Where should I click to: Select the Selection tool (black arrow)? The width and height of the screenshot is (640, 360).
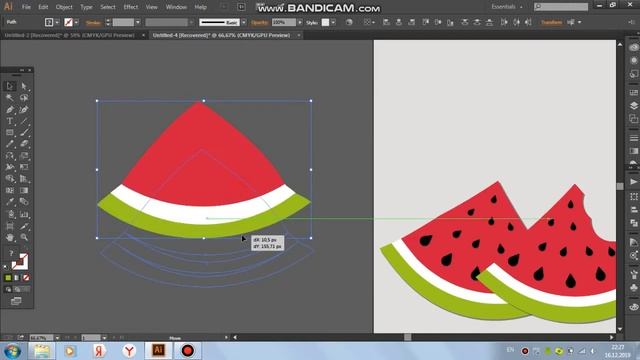10,86
